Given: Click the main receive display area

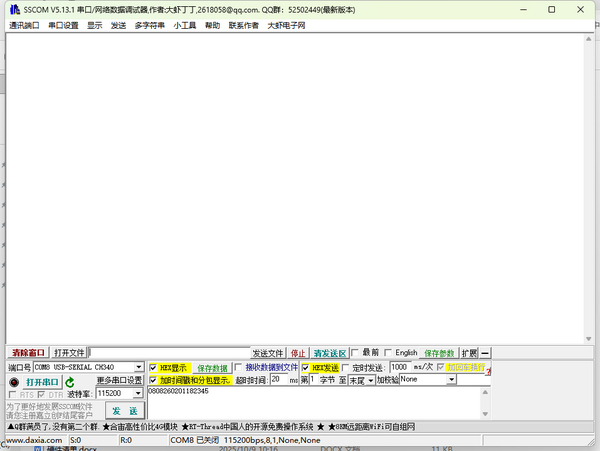Looking at the screenshot, I should [x=295, y=189].
